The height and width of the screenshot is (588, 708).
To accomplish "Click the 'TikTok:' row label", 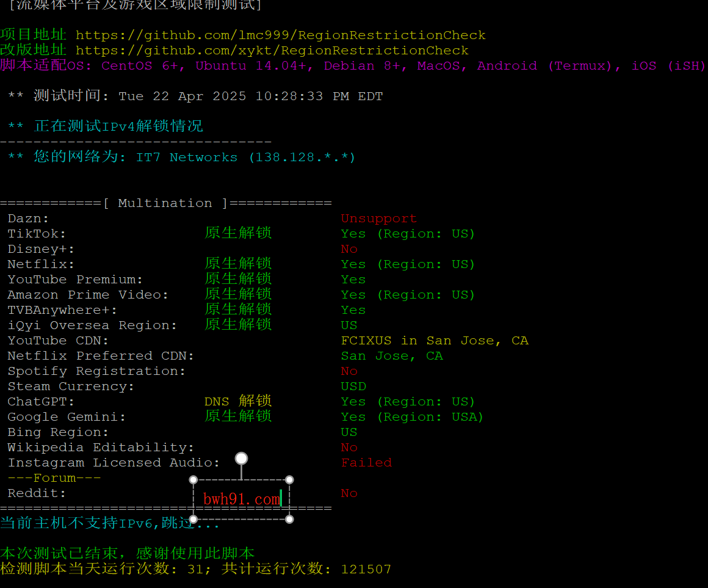I will pos(37,234).
